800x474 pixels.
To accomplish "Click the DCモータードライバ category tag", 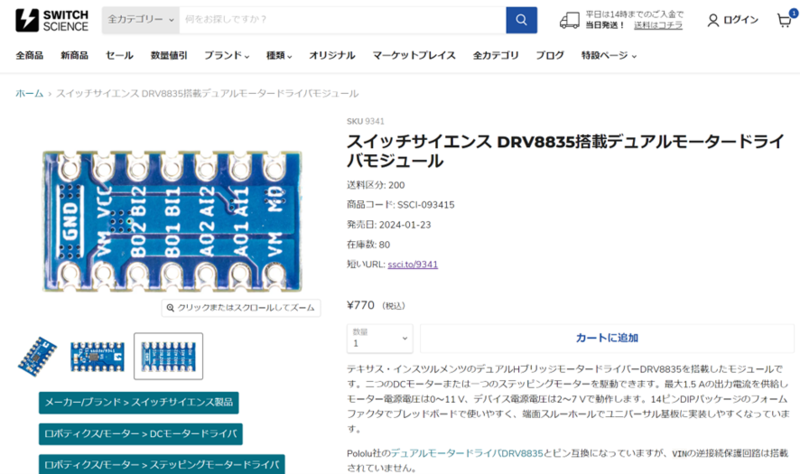I will [141, 434].
